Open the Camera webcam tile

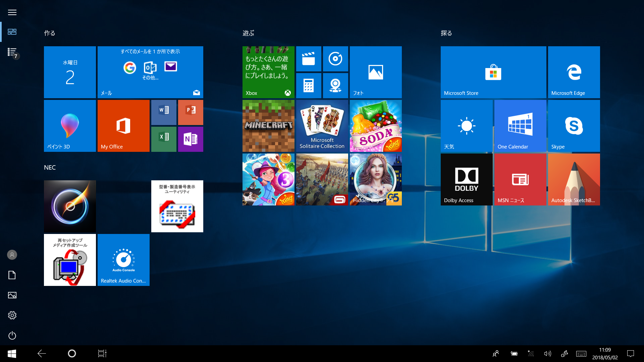335,85
